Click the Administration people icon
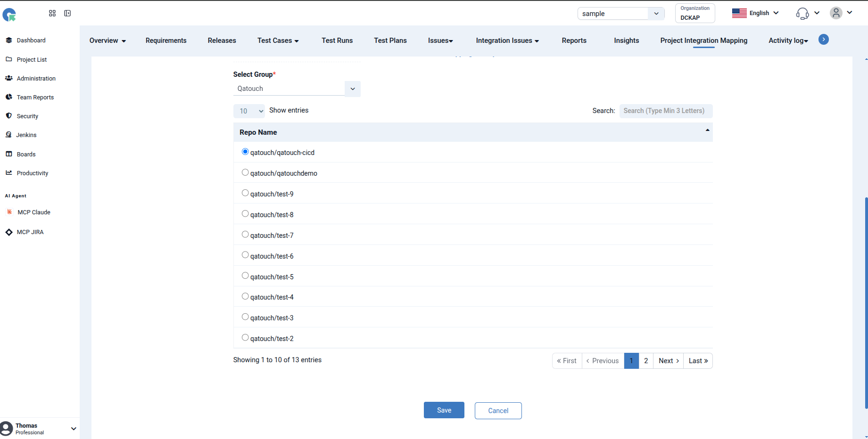The height and width of the screenshot is (439, 868). pyautogui.click(x=9, y=78)
